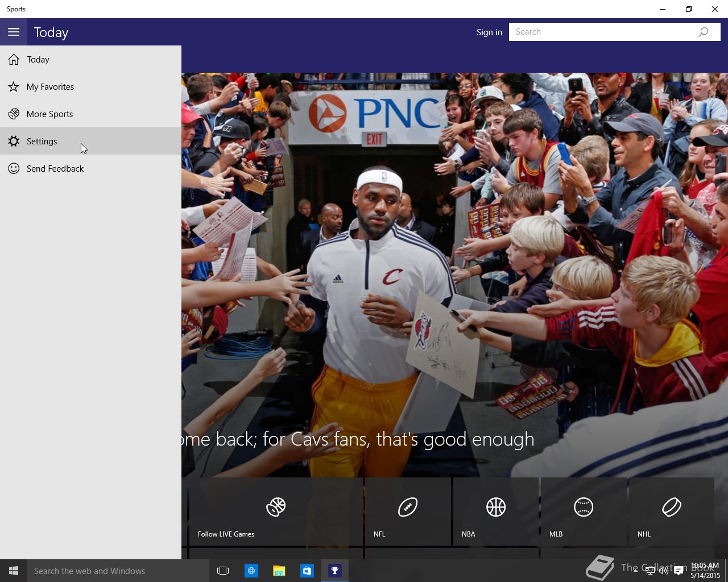This screenshot has height=582, width=728.
Task: Close the Sports window
Action: (715, 9)
